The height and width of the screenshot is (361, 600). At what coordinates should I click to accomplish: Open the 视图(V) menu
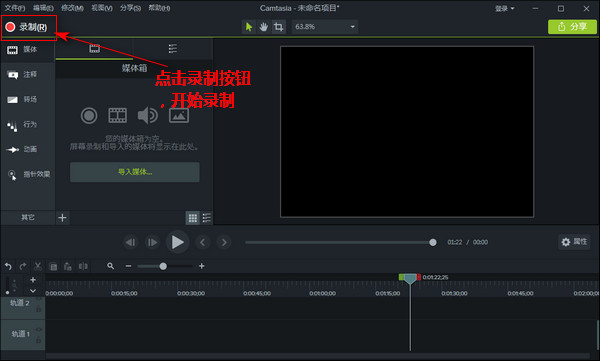click(102, 8)
